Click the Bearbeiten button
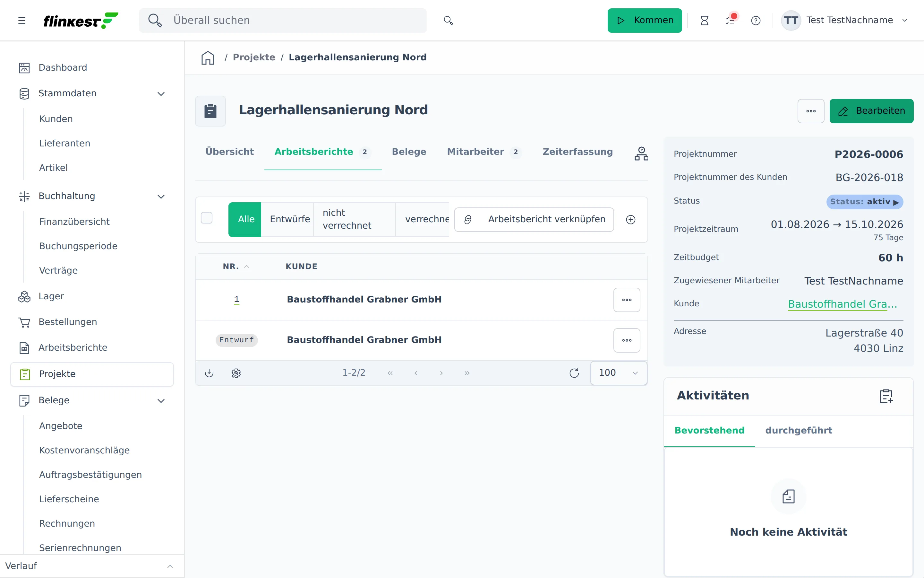Image resolution: width=924 pixels, height=578 pixels. tap(871, 111)
